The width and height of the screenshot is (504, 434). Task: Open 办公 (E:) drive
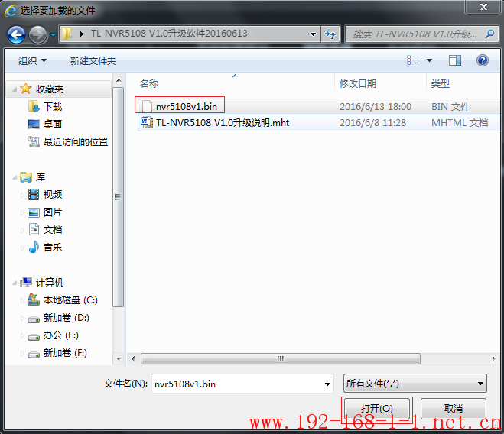(x=61, y=335)
